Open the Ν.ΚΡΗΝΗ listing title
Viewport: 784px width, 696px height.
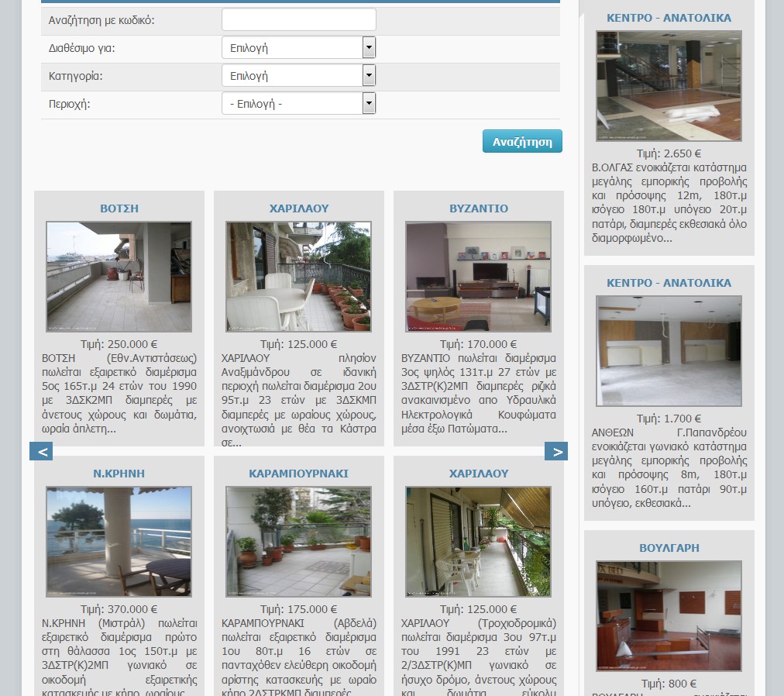[119, 474]
